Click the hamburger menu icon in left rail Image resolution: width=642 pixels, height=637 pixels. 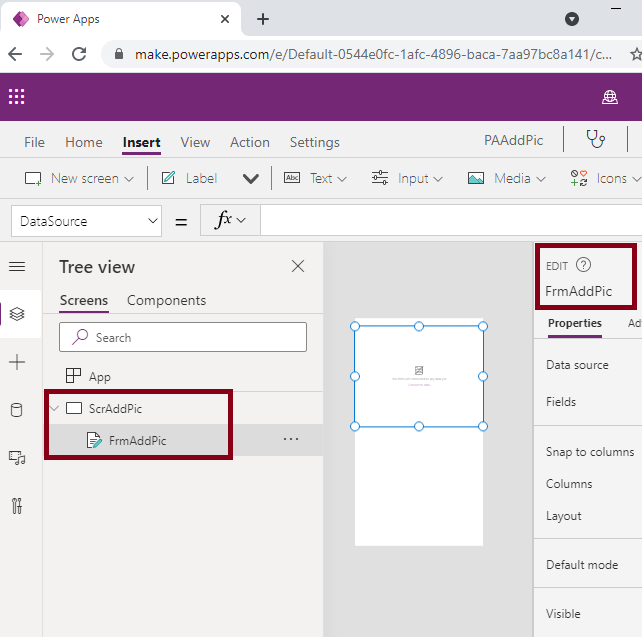(x=17, y=267)
